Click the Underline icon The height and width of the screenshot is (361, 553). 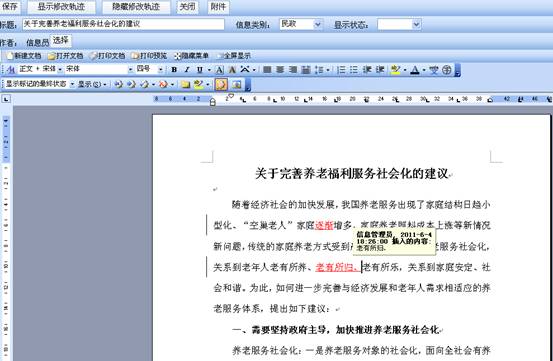[200, 70]
